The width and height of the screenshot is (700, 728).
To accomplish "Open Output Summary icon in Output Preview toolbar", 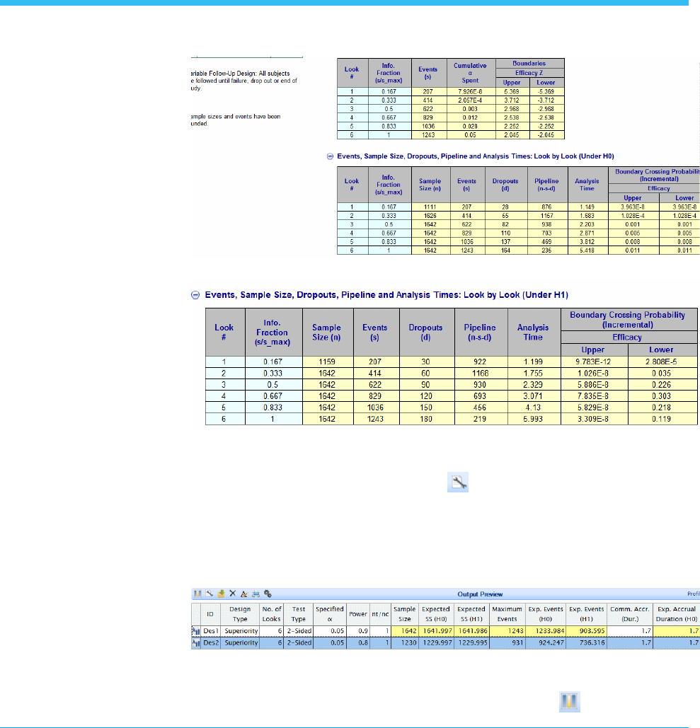I will point(197,594).
